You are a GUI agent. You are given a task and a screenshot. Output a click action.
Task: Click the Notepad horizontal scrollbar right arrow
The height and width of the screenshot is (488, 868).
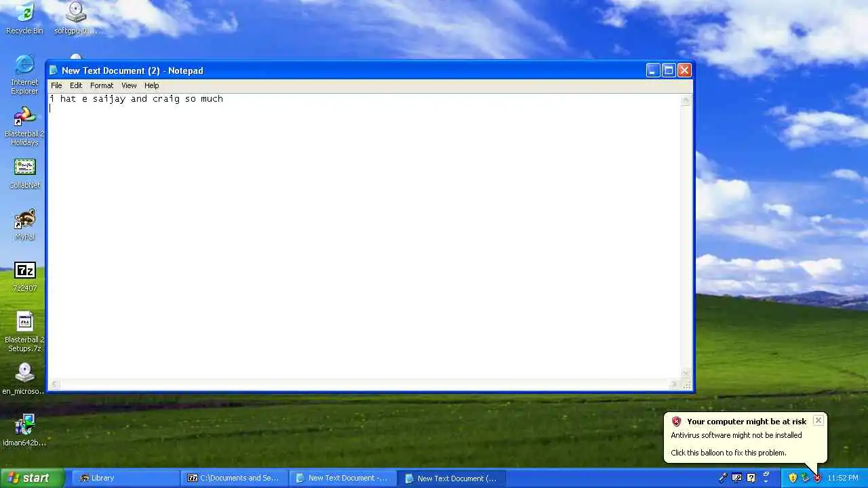point(674,384)
